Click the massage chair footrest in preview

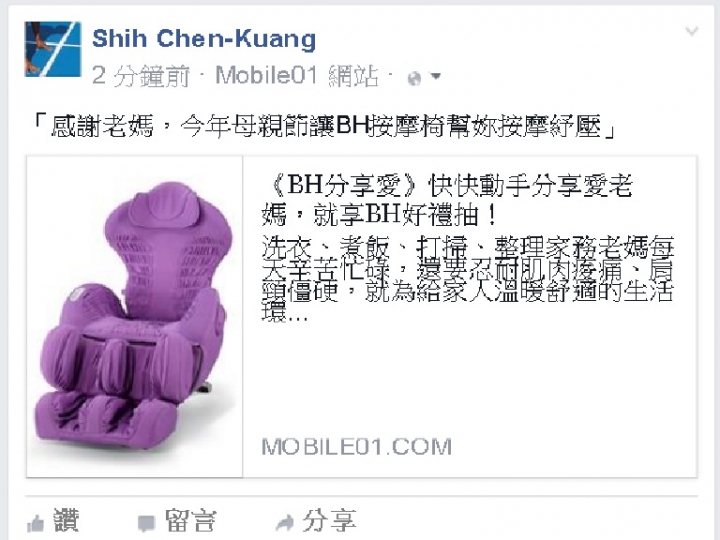[x=106, y=422]
